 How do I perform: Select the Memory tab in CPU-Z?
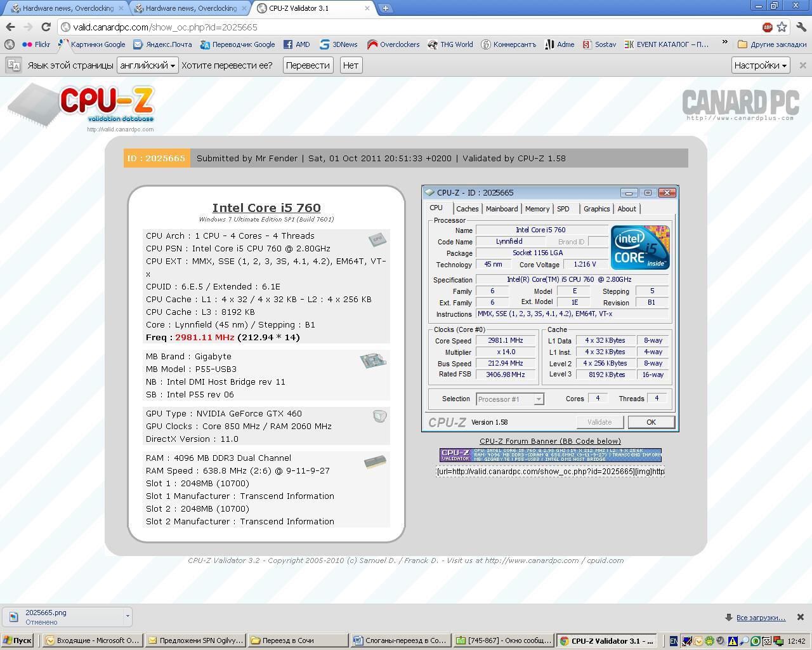pyautogui.click(x=537, y=209)
